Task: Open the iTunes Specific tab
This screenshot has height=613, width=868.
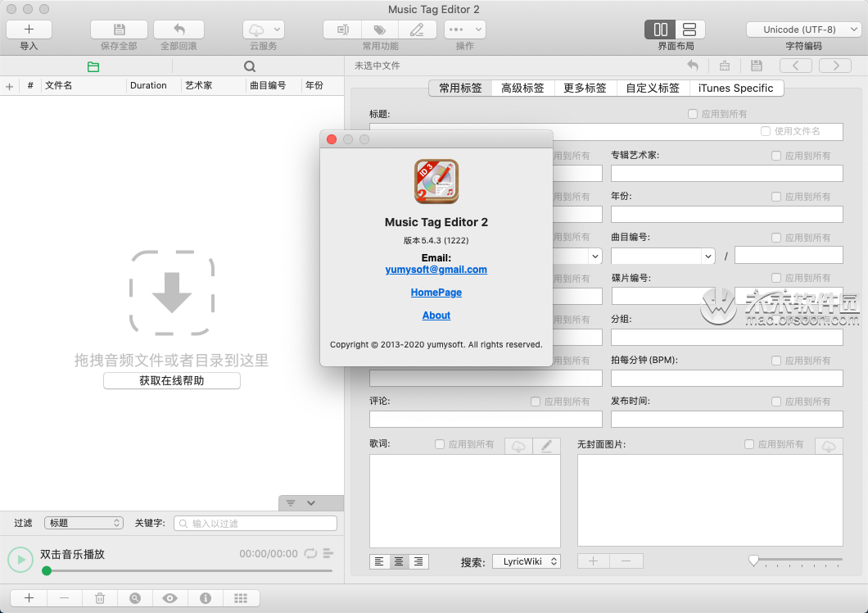Action: coord(736,88)
